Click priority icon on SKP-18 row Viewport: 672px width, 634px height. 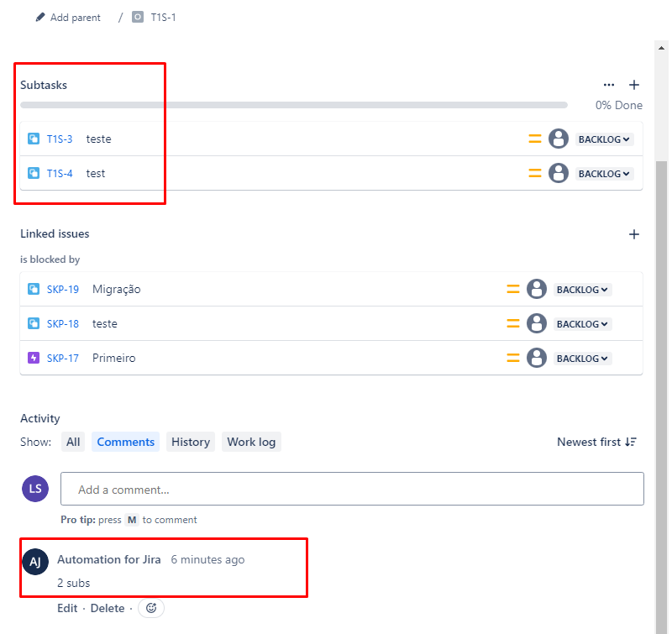pos(513,323)
